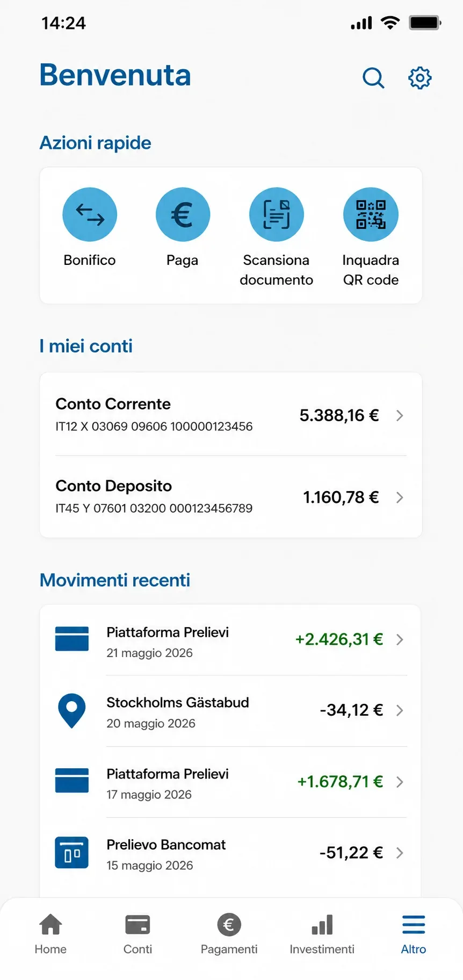Tap the Stockholms Gästabud location pin icon
The height and width of the screenshot is (980, 463).
(x=71, y=711)
